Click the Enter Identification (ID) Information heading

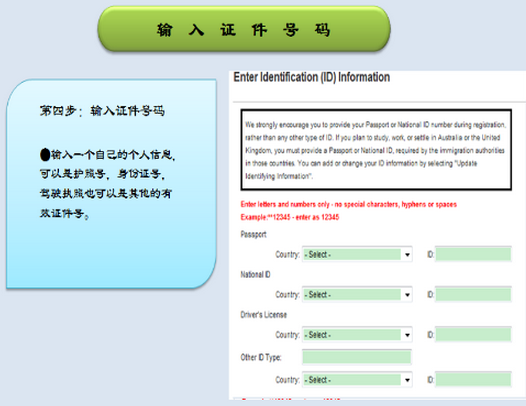point(312,77)
